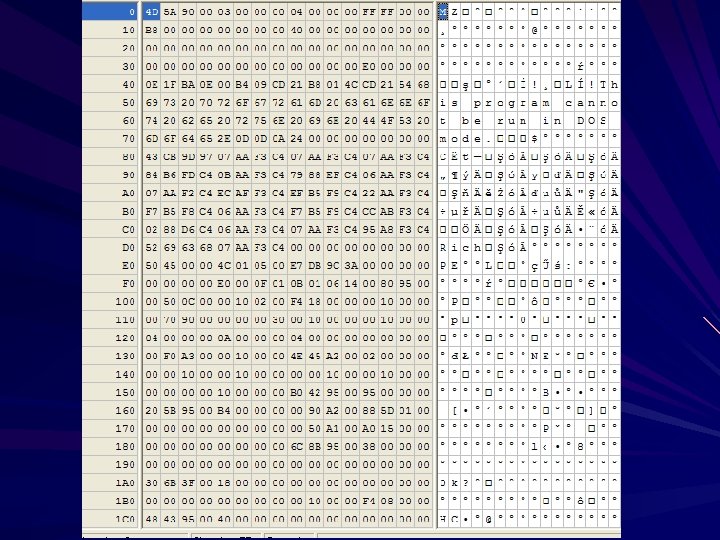720x540 pixels.
Task: Select the P of PE signature in ASCII pane
Action: (x=443, y=266)
